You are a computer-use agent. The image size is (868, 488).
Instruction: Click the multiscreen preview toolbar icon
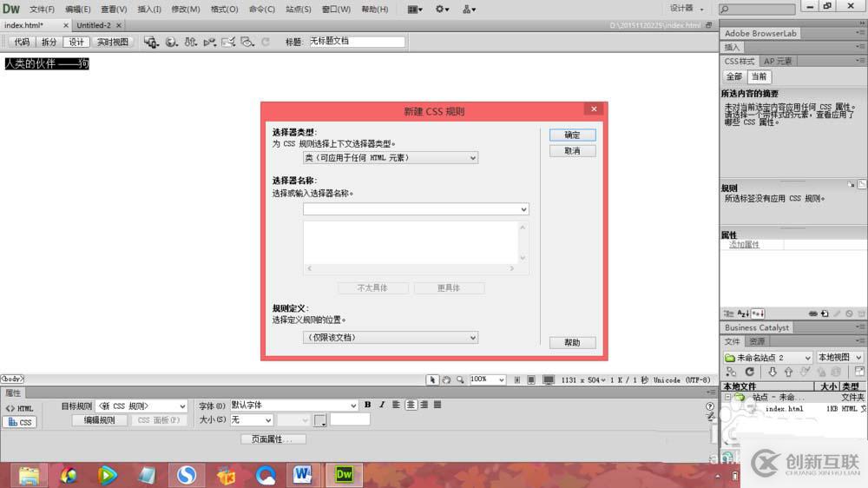pos(151,42)
